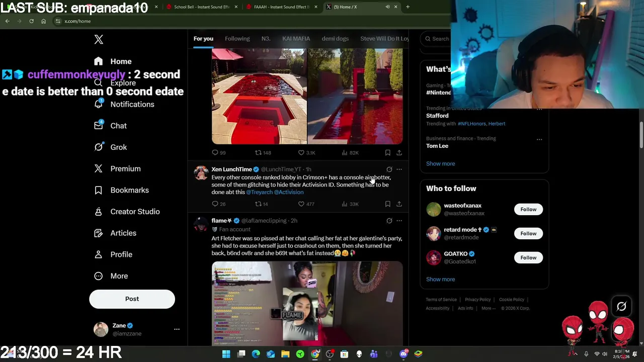Switch to the demi dogs tab
This screenshot has height=362, width=644.
335,39
